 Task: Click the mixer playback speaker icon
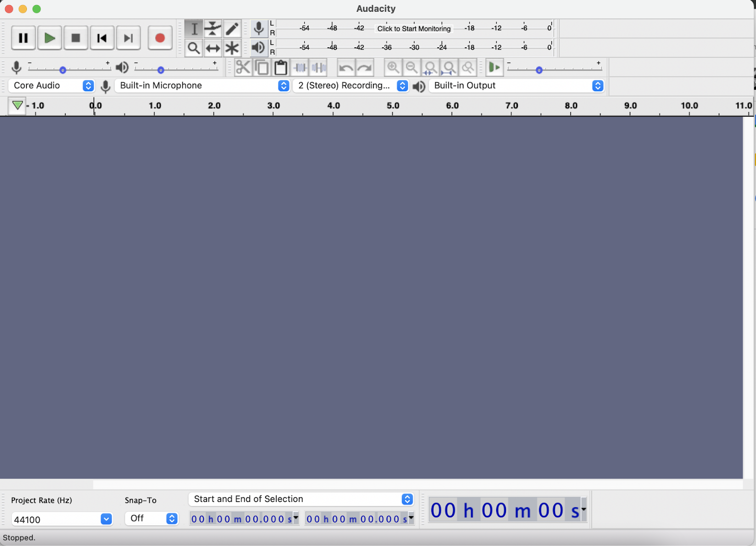[x=122, y=68]
